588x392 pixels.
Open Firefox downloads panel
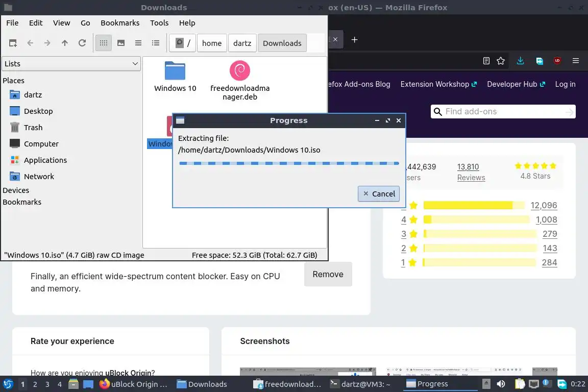pyautogui.click(x=520, y=61)
